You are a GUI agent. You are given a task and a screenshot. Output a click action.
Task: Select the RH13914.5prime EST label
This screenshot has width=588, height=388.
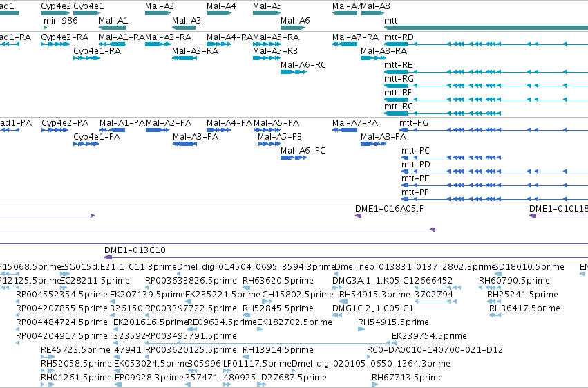click(x=278, y=350)
